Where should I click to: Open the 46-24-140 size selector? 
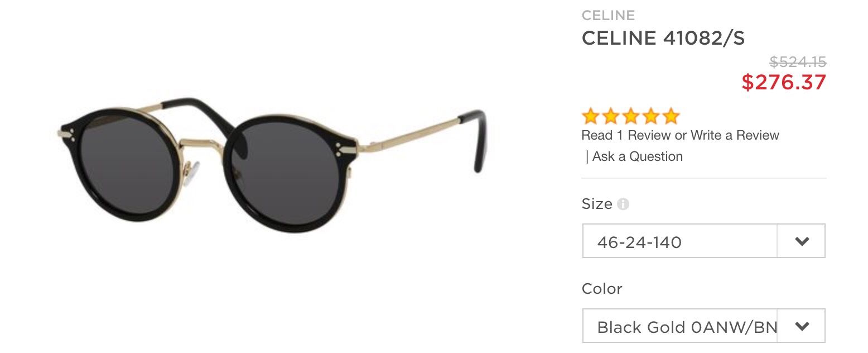[703, 241]
